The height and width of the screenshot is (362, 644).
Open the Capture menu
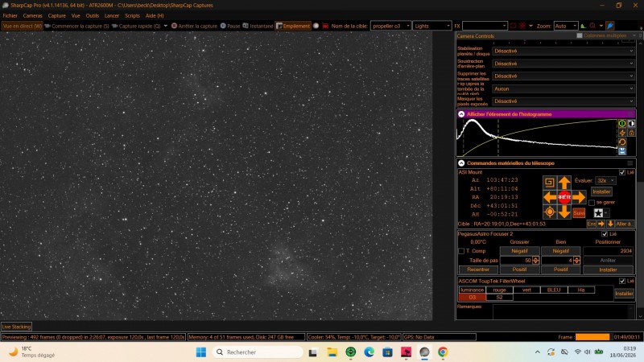pos(56,15)
